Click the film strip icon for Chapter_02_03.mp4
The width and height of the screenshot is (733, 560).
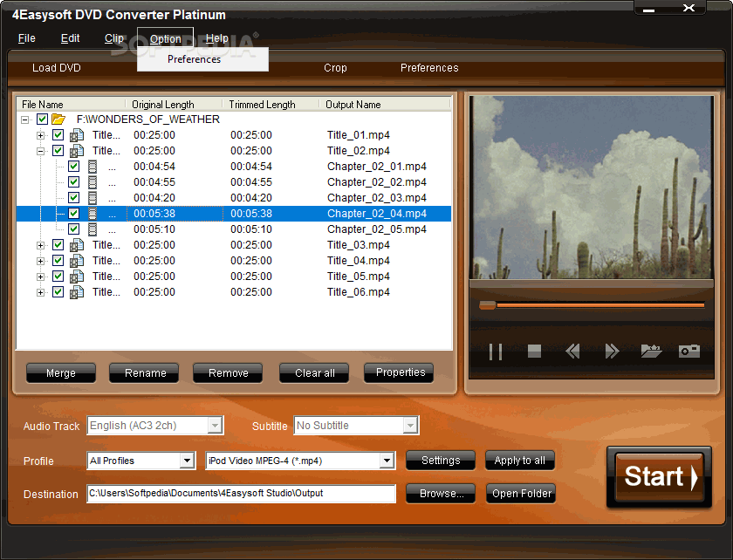click(x=92, y=198)
